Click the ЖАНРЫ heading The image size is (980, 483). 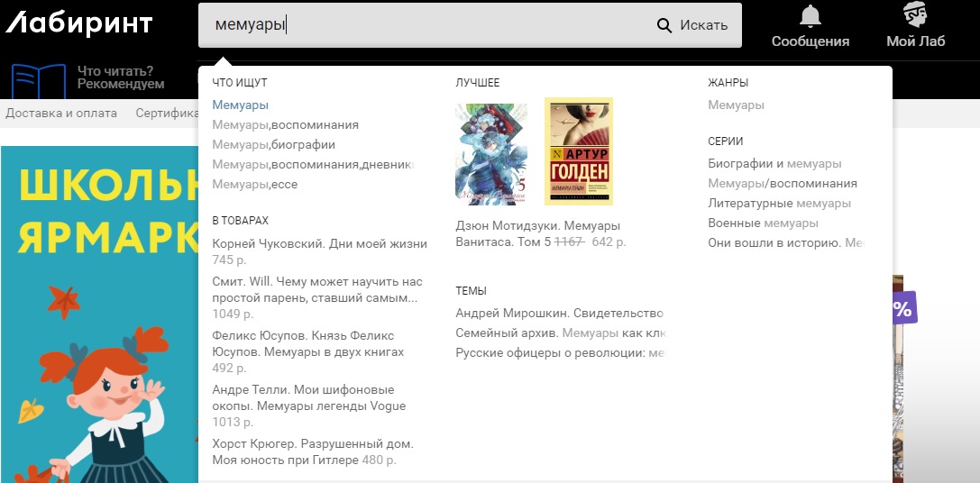click(x=728, y=83)
